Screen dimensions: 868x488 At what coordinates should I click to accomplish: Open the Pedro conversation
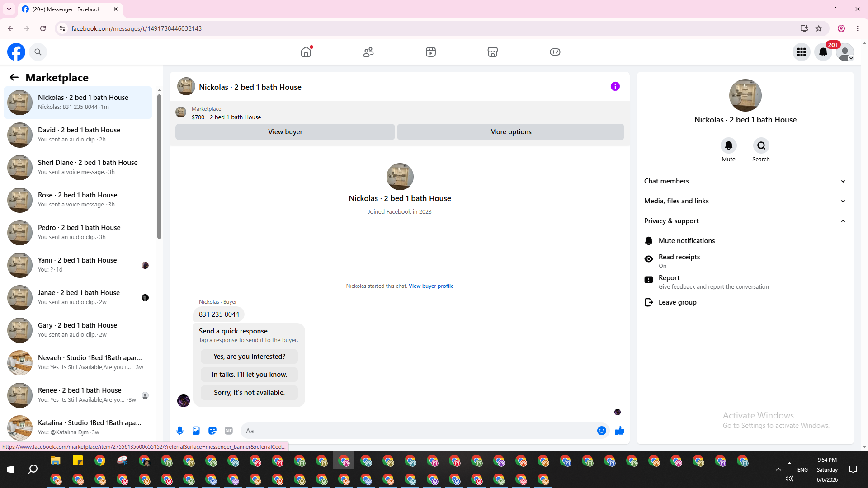click(x=78, y=233)
